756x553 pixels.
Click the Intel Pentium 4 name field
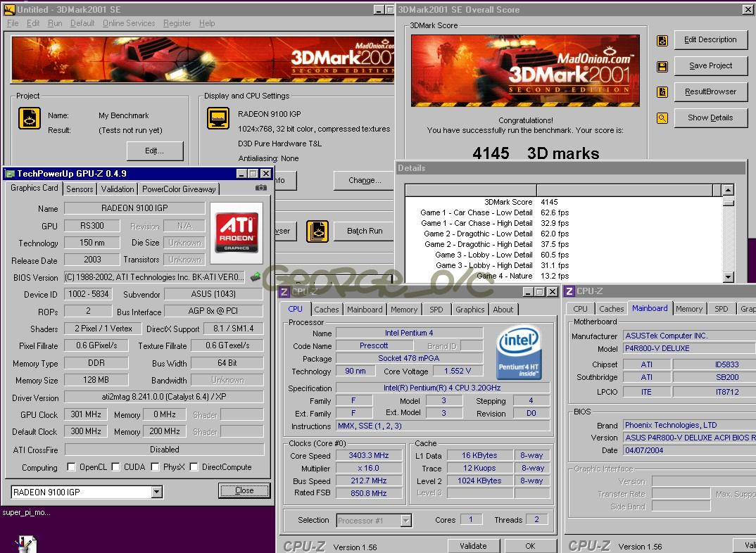(409, 333)
